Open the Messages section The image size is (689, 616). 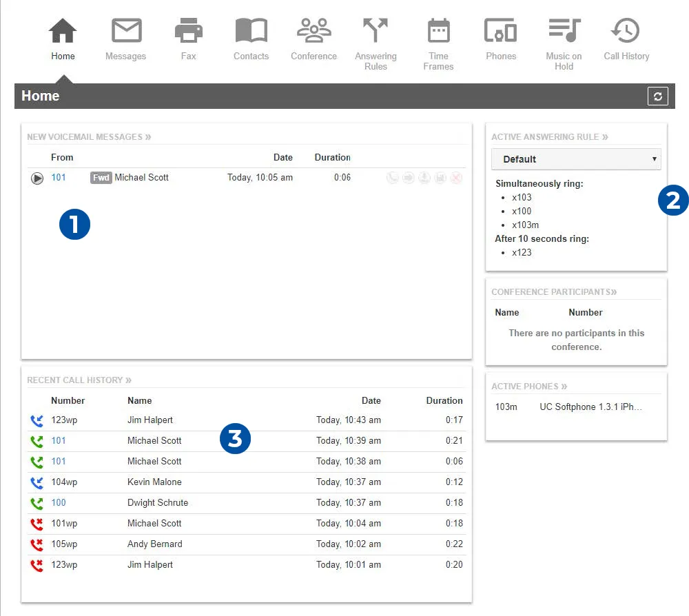tap(125, 39)
